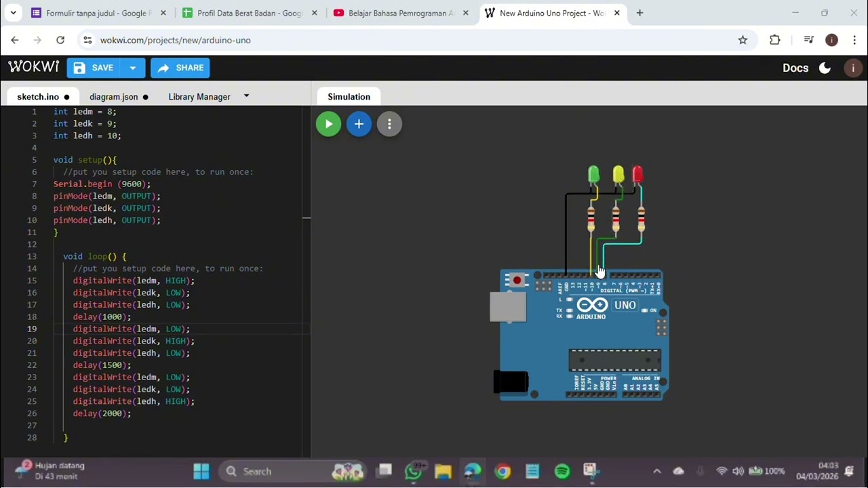Open Spotify from the taskbar

click(562, 471)
